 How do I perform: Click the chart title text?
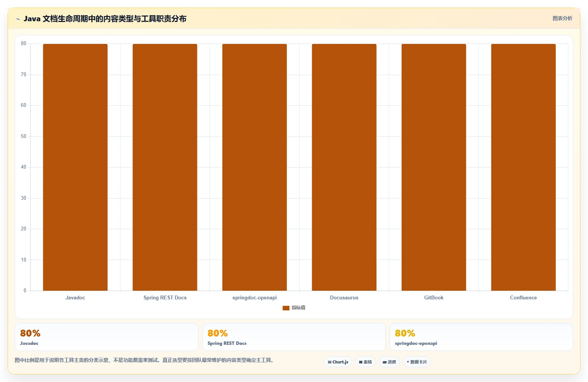(105, 19)
